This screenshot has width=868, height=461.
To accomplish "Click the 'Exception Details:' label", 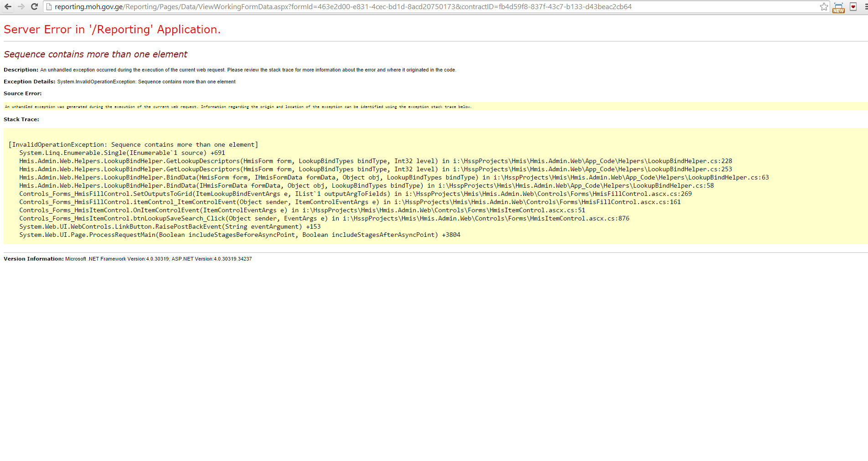I will tap(30, 82).
